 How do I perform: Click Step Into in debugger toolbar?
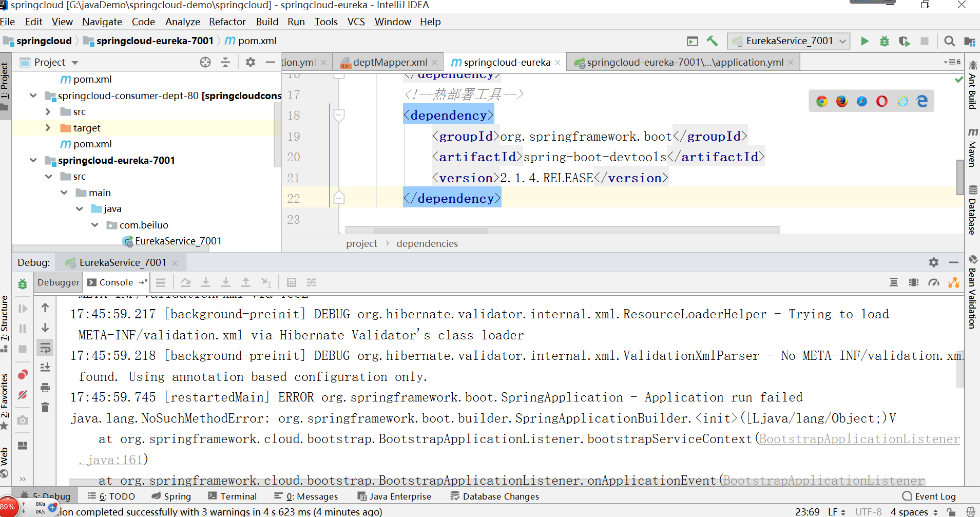206,282
